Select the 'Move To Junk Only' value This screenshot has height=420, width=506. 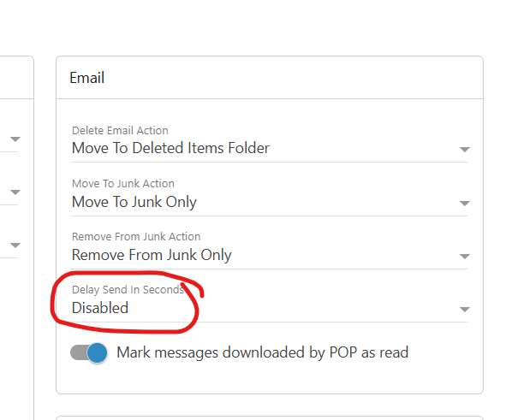pyautogui.click(x=134, y=202)
